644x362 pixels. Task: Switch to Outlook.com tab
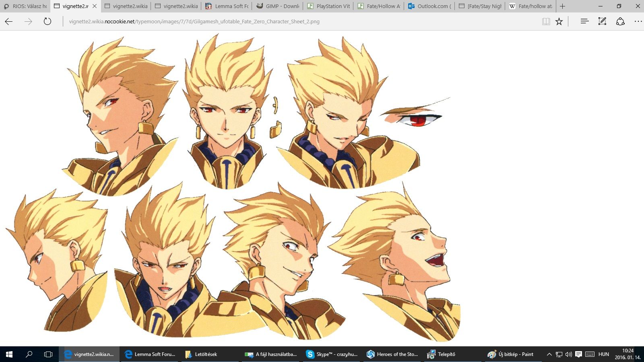[430, 6]
